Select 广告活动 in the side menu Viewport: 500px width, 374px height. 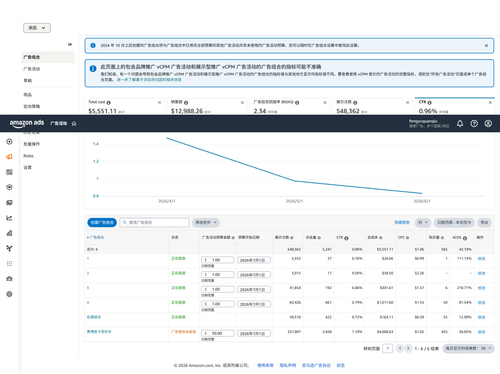32,69
